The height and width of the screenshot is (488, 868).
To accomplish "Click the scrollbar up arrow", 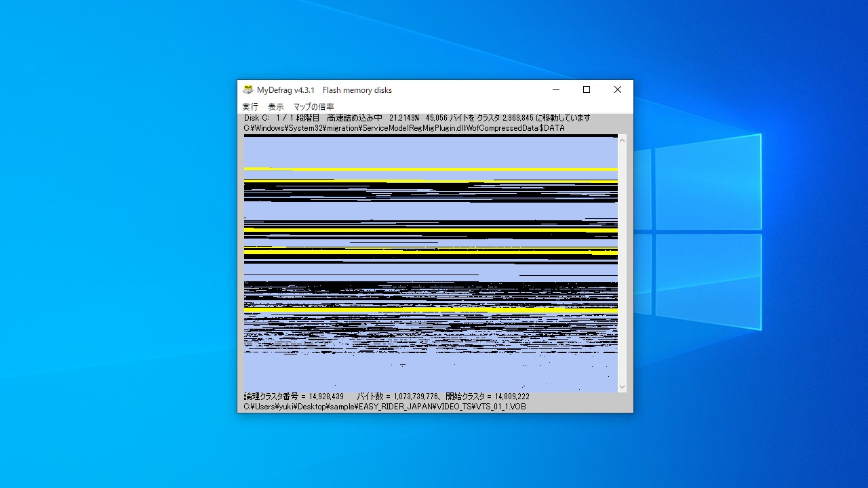I will click(623, 139).
